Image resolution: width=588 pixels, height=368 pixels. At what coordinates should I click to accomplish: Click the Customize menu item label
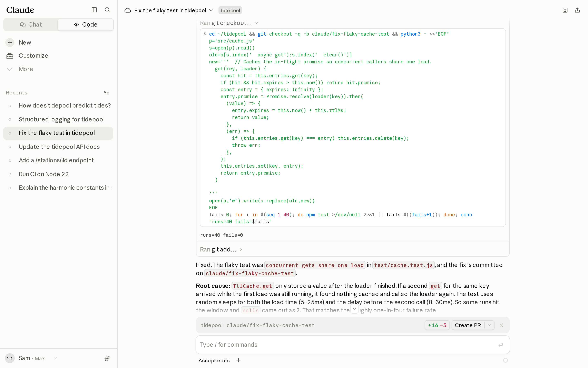coord(33,56)
